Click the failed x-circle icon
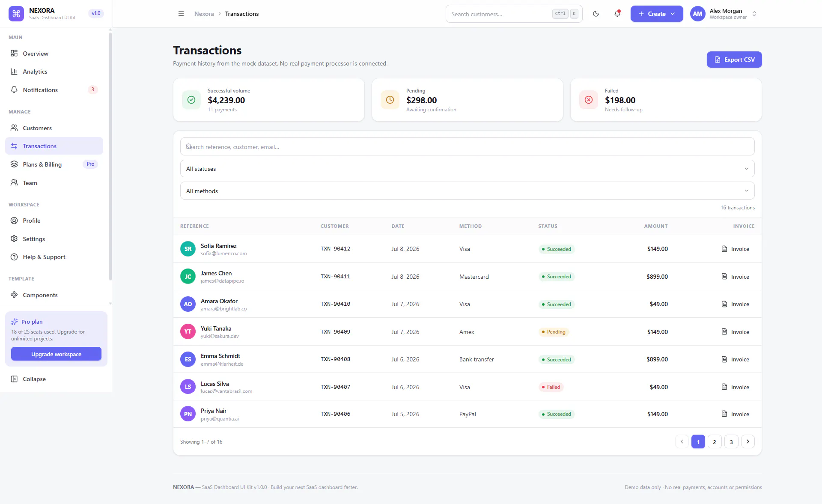The width and height of the screenshot is (822, 504). pyautogui.click(x=589, y=100)
